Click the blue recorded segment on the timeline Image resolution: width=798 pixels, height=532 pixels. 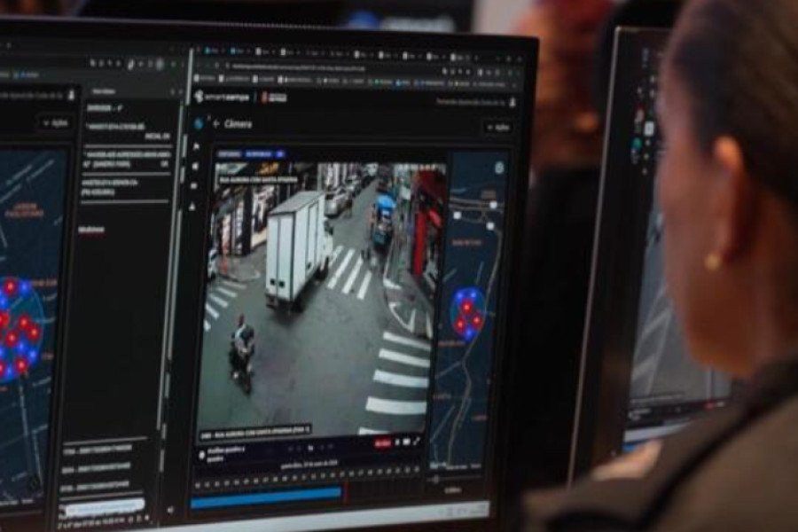point(266,500)
